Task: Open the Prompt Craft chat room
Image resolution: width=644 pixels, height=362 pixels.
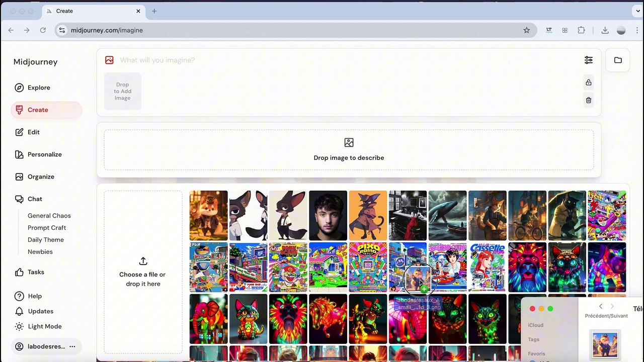Action: [47, 228]
